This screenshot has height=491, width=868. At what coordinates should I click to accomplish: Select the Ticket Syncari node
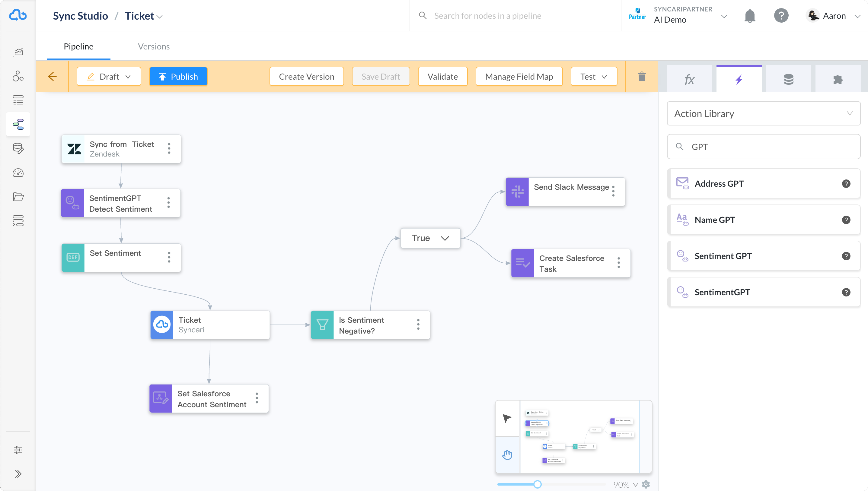210,325
